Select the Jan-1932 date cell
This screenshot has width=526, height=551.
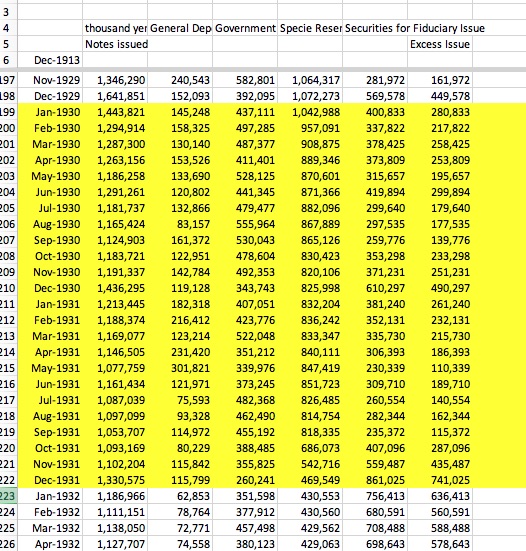(50, 496)
